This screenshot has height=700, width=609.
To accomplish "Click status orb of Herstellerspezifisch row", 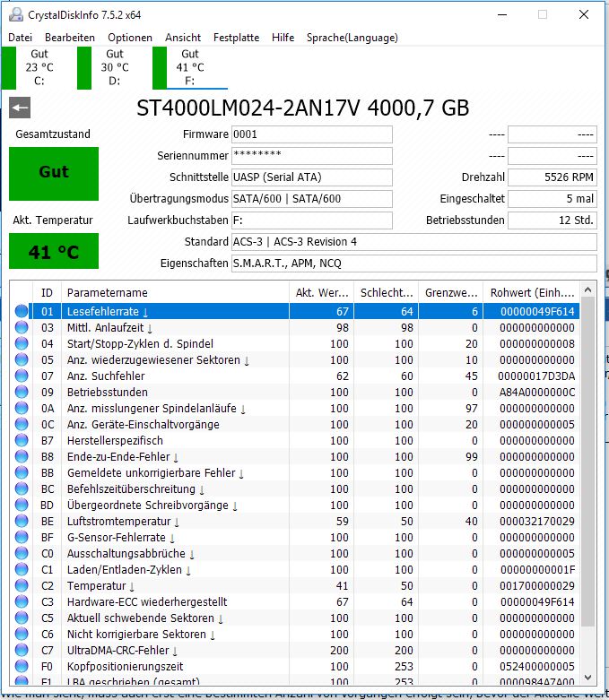I will point(21,440).
